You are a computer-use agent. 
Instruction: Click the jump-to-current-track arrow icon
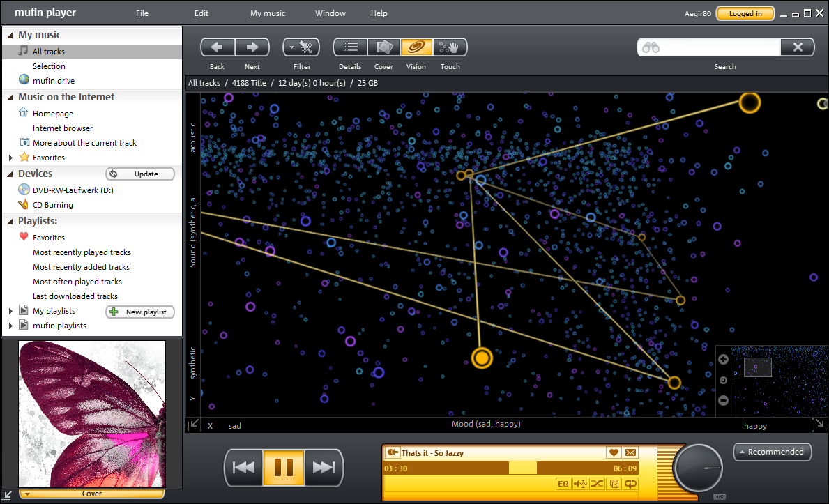(393, 452)
